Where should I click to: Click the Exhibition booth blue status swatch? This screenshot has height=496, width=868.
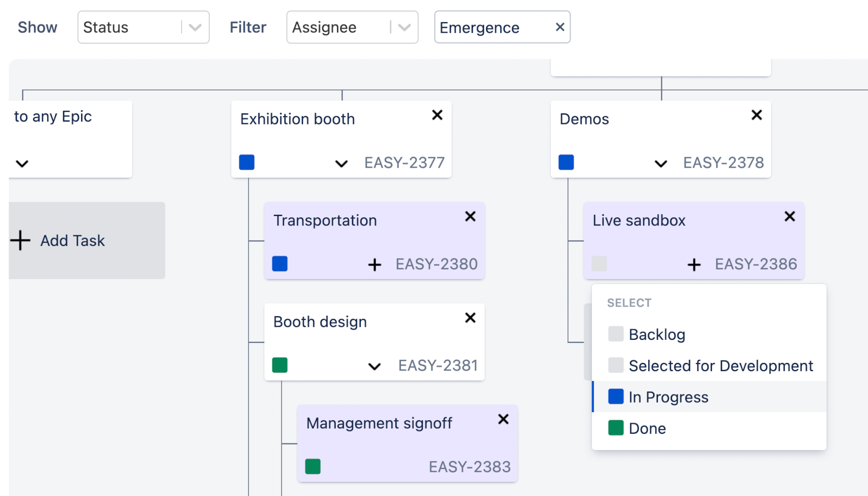247,162
